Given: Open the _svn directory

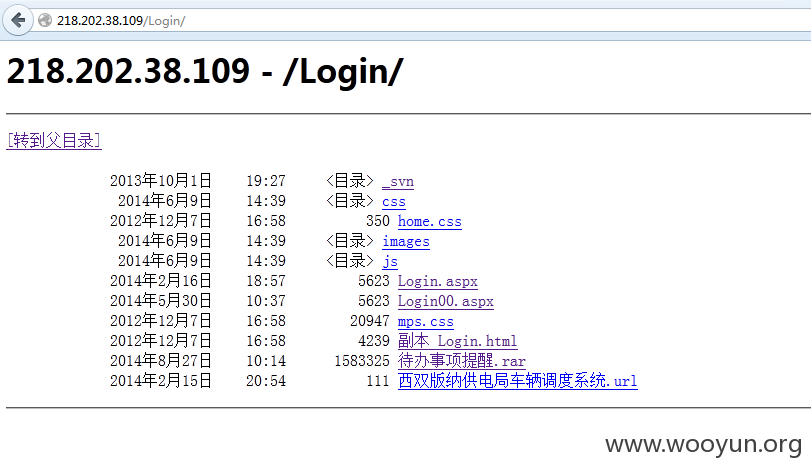Looking at the screenshot, I should click(x=398, y=181).
